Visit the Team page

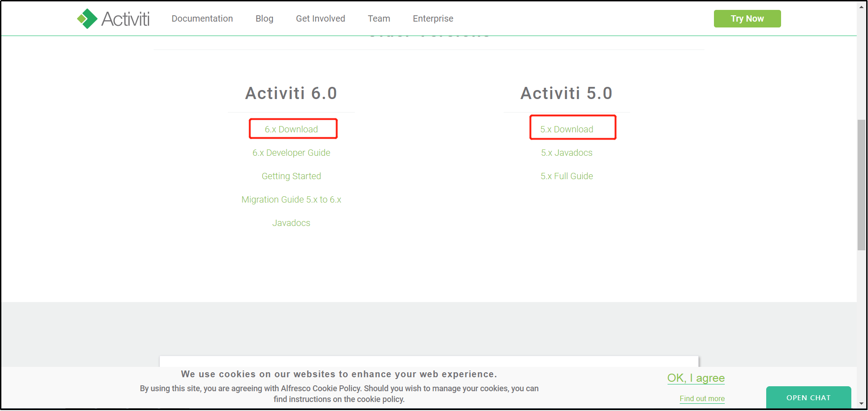379,18
